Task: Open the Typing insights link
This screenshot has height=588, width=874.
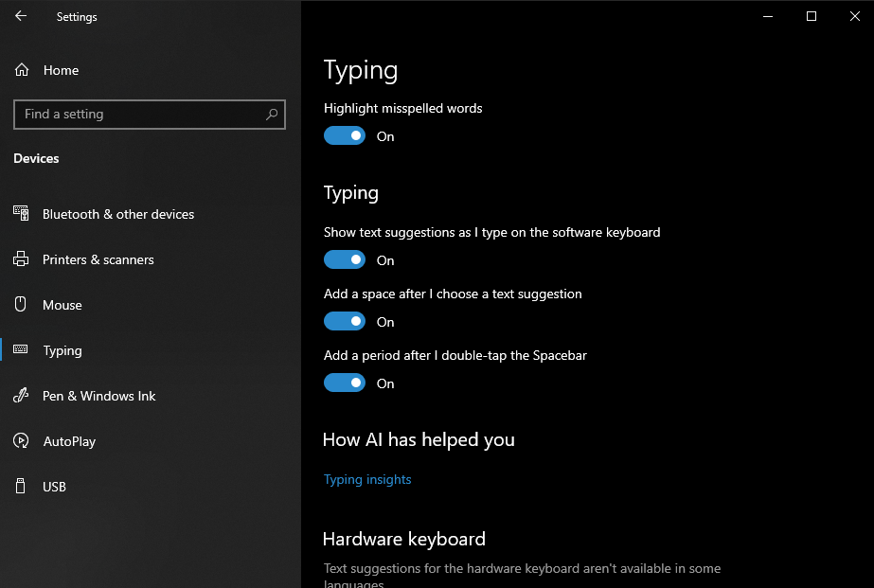Action: (x=367, y=479)
